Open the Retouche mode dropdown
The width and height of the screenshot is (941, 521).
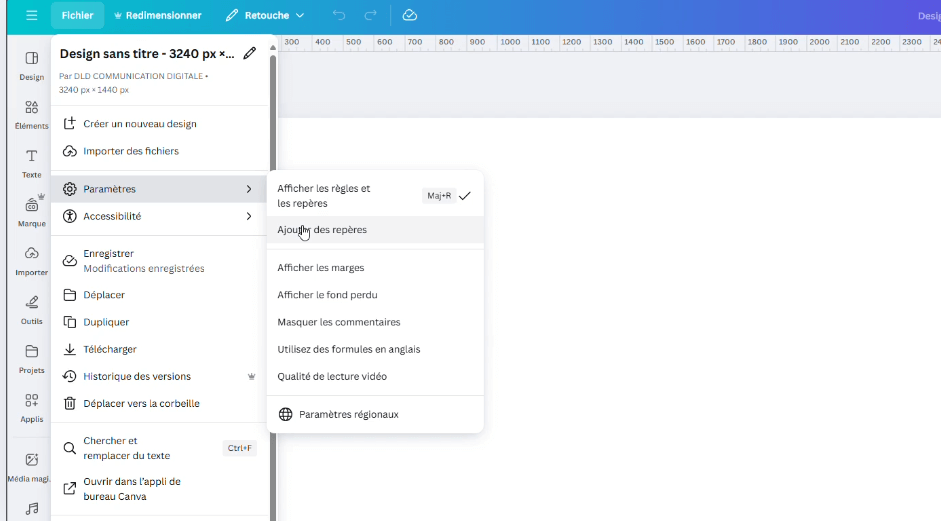pos(265,15)
